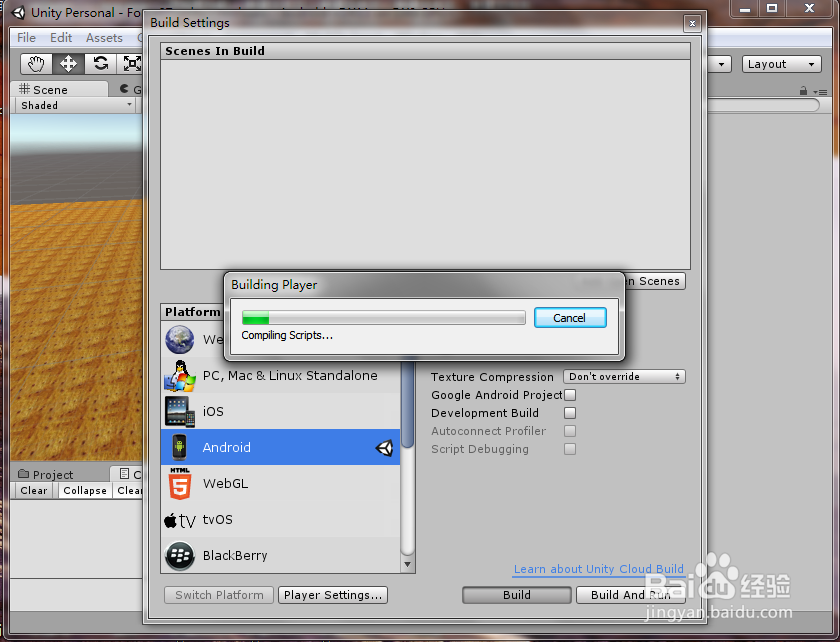840x642 pixels.
Task: Click the Unity logo beside Android
Action: pos(385,447)
